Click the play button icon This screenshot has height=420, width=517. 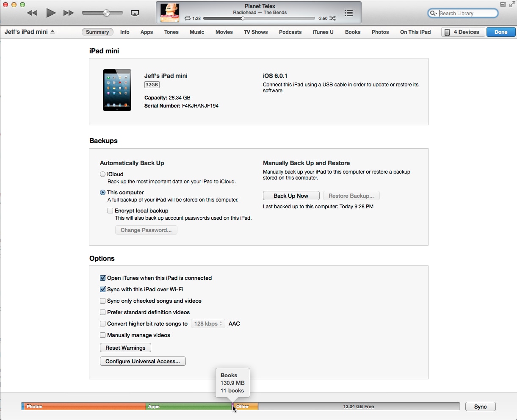click(x=51, y=13)
